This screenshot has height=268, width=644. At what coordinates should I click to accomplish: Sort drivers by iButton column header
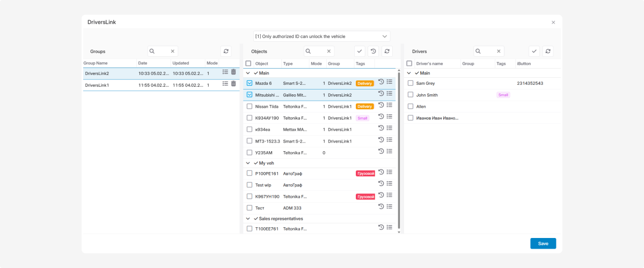pyautogui.click(x=524, y=63)
